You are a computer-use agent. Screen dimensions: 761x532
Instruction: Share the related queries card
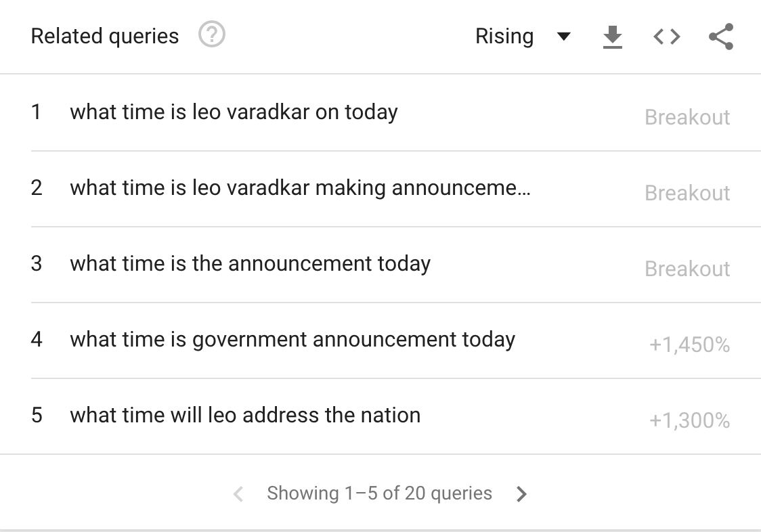click(721, 37)
